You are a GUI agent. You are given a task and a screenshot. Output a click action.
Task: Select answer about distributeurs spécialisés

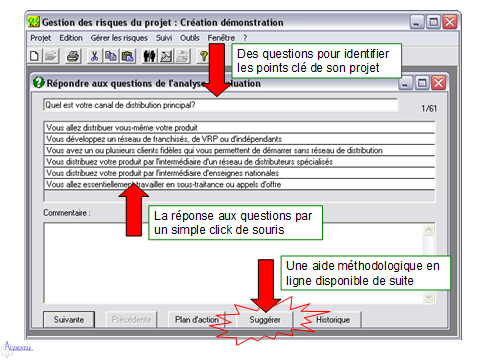point(239,162)
